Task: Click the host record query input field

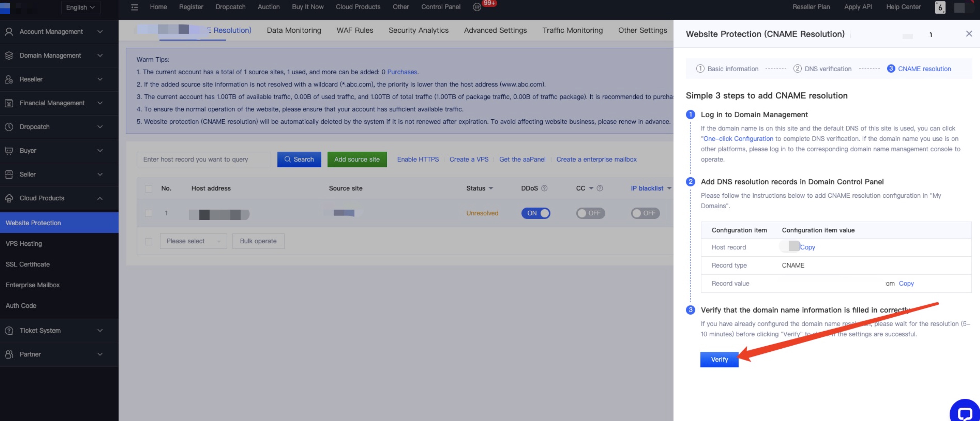Action: 204,159
